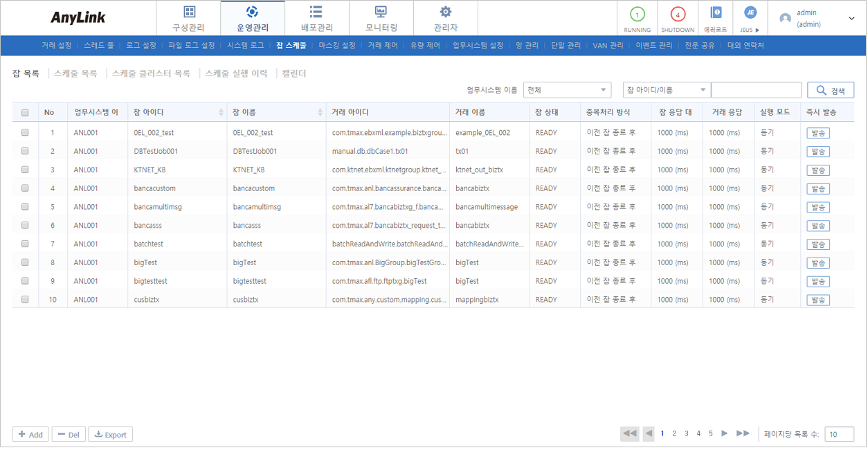Open the 배포관리 list icon
Viewport: 868px width, 450px height.
pyautogui.click(x=316, y=12)
